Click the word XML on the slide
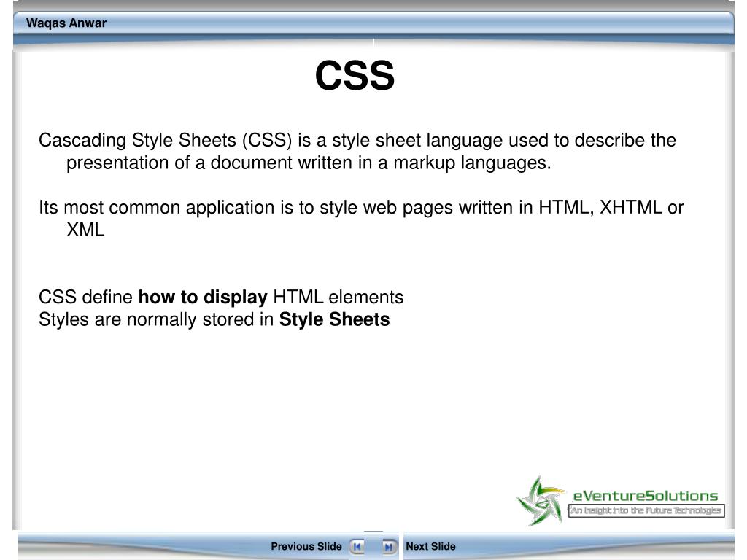This screenshot has width=747, height=560. [x=85, y=230]
